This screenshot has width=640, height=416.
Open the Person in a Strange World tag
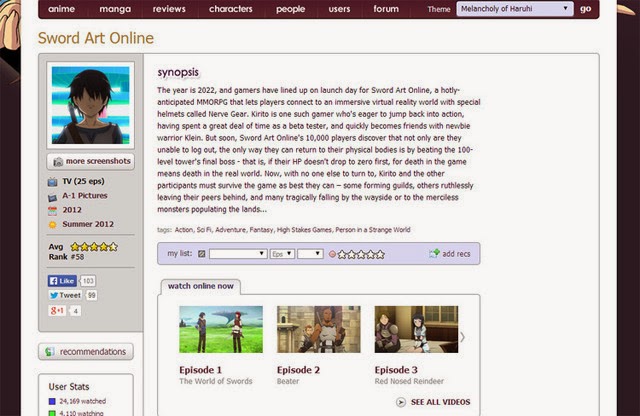tap(373, 230)
